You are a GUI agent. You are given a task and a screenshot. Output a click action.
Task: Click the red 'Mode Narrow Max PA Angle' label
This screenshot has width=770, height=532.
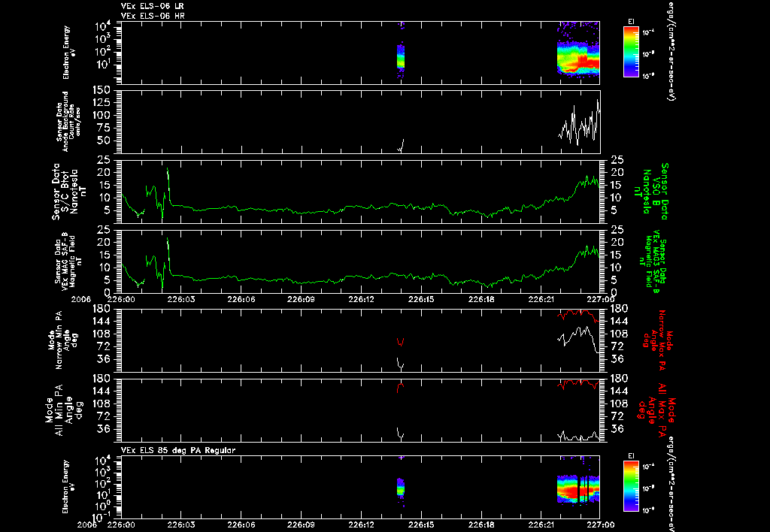pos(659,340)
